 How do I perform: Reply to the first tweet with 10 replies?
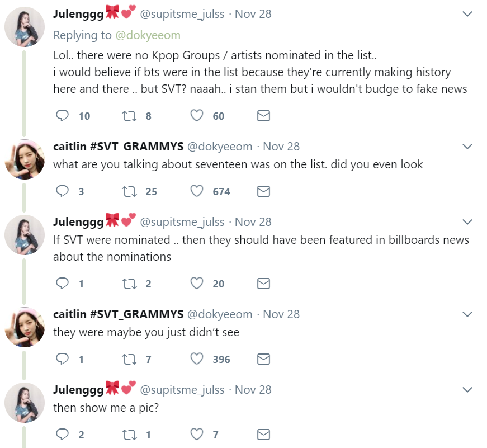click(63, 116)
